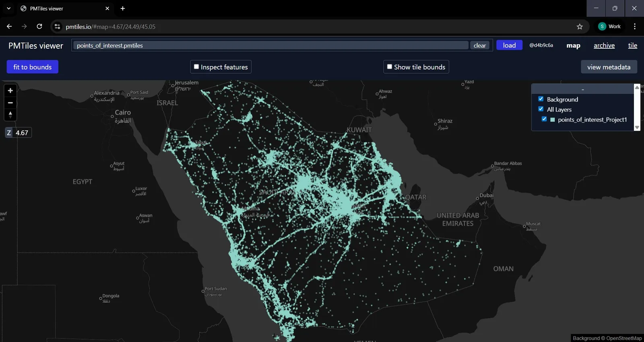Zoom in with the map plus button
644x342 pixels.
tap(10, 91)
